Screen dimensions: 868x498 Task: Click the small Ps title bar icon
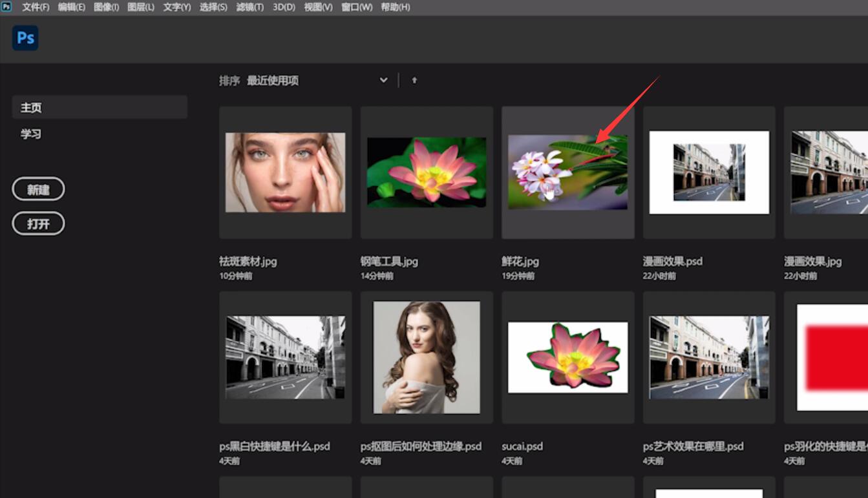(6, 6)
